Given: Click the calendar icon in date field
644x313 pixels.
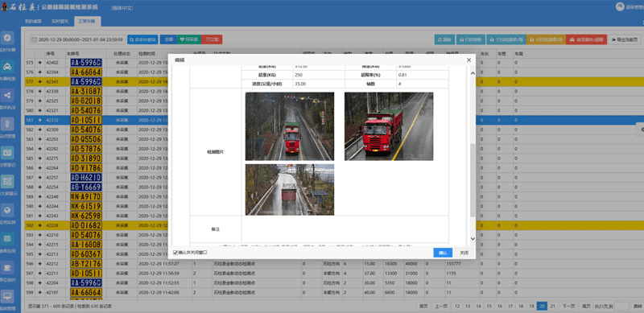Looking at the screenshot, I should point(34,40).
